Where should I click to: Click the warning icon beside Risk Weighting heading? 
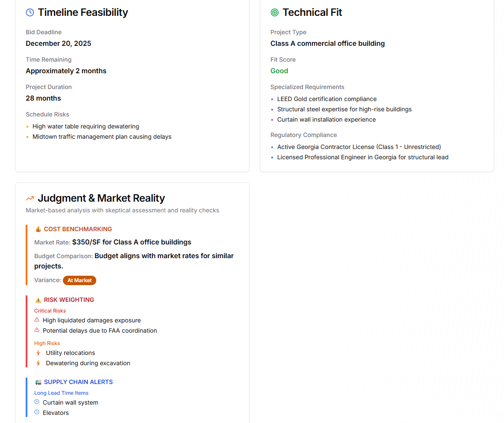(x=38, y=300)
